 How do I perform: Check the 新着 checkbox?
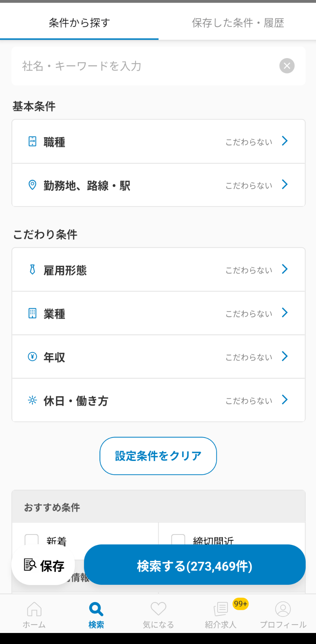(32, 540)
